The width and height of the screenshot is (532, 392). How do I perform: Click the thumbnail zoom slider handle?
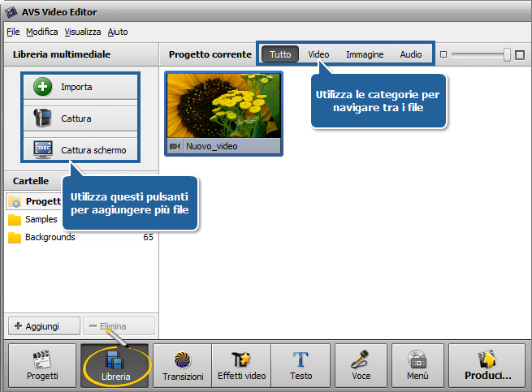point(507,54)
